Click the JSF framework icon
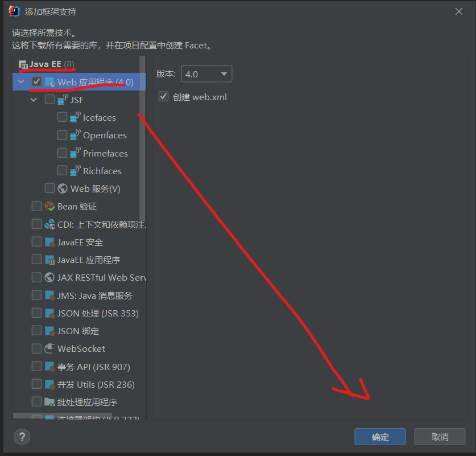 [x=63, y=100]
